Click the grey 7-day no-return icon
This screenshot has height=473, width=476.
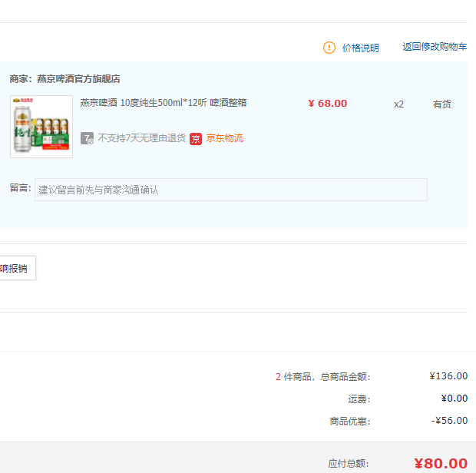[x=87, y=138]
